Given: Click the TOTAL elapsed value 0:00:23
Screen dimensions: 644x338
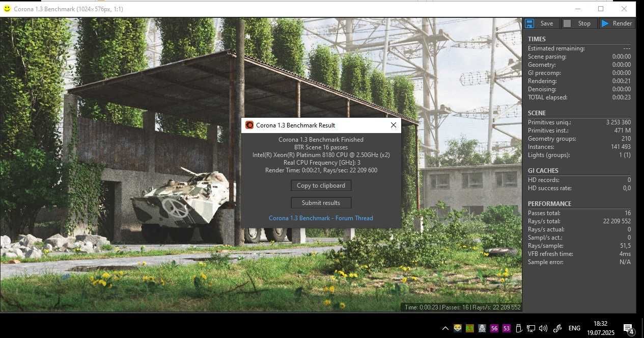Looking at the screenshot, I should [x=621, y=97].
